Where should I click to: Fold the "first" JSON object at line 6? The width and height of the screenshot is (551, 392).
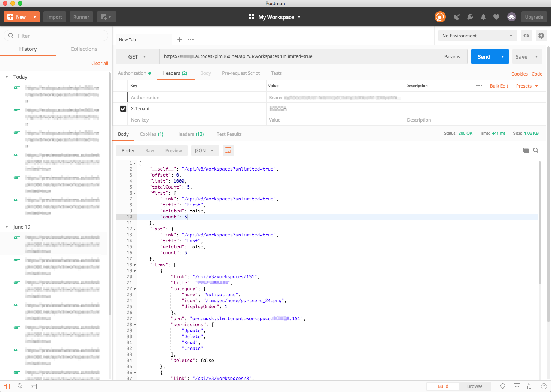[135, 193]
